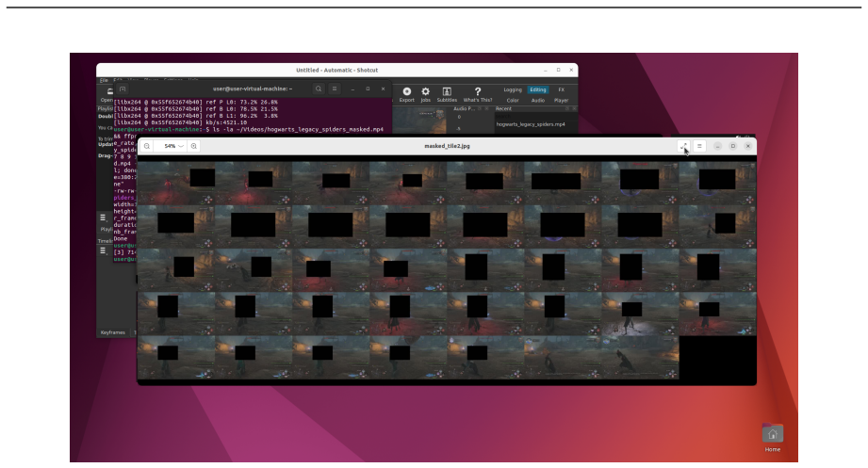
Task: Select the Keyframes tab in Shotcut
Action: tap(113, 332)
